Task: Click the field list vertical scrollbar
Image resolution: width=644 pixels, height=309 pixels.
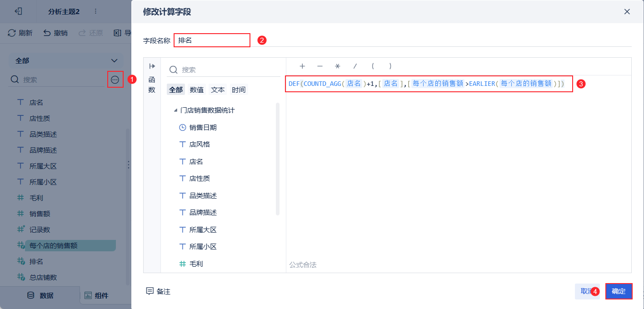Action: 278,159
